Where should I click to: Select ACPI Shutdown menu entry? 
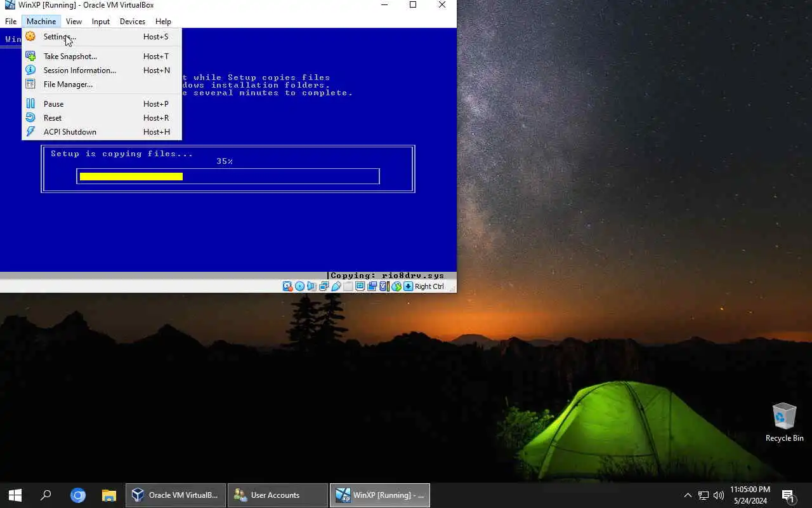pyautogui.click(x=101, y=132)
